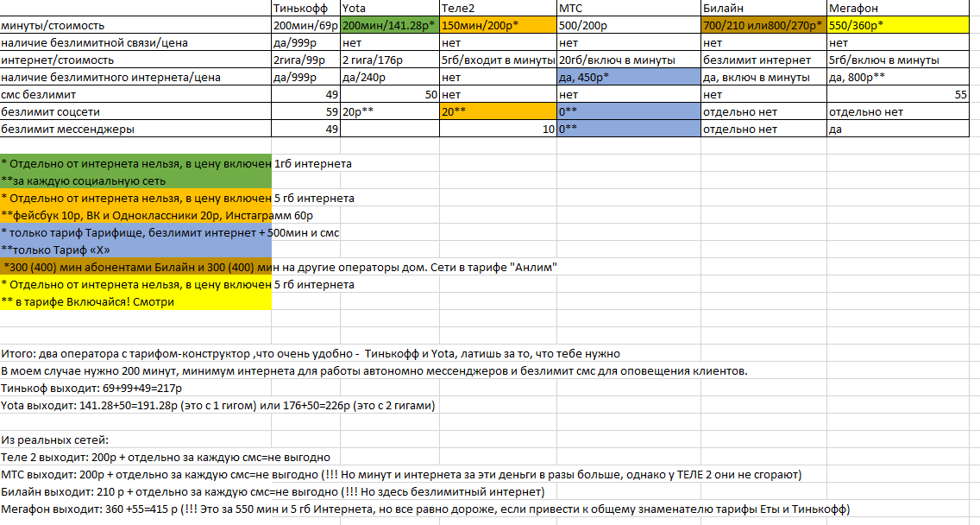Click blue note 'только тариф Тарифище'
This screenshot has width=980, height=525.
point(170,233)
